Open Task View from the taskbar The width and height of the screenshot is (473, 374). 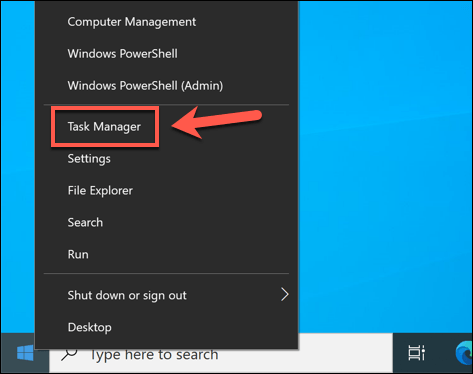click(417, 353)
